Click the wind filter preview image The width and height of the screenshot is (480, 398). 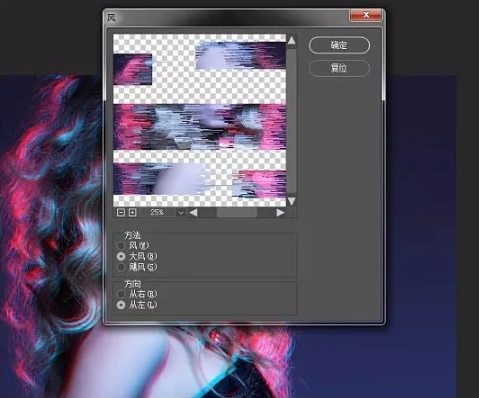[199, 120]
